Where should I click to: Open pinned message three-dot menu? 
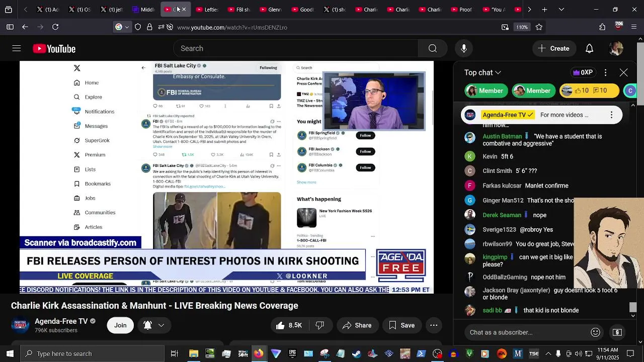point(612,115)
